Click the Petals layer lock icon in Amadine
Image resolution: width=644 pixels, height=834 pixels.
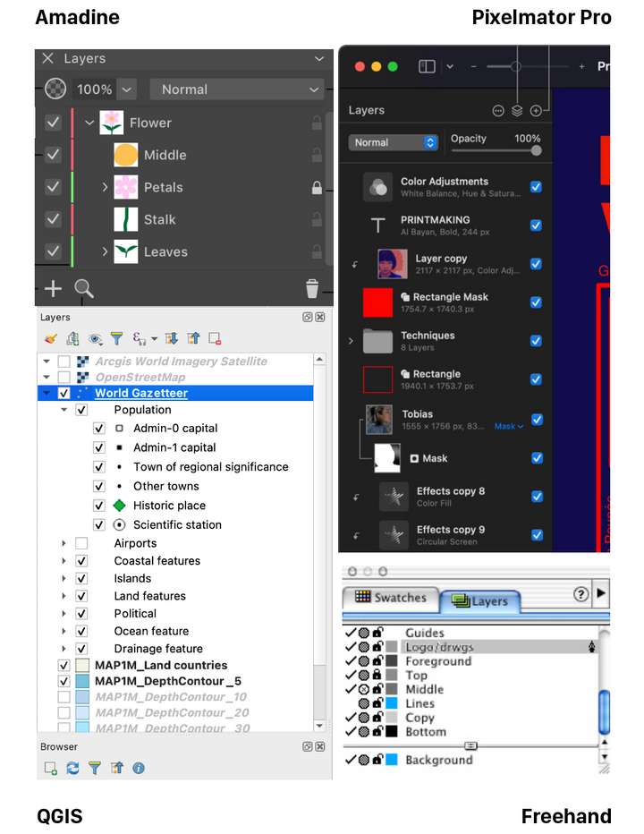click(317, 187)
